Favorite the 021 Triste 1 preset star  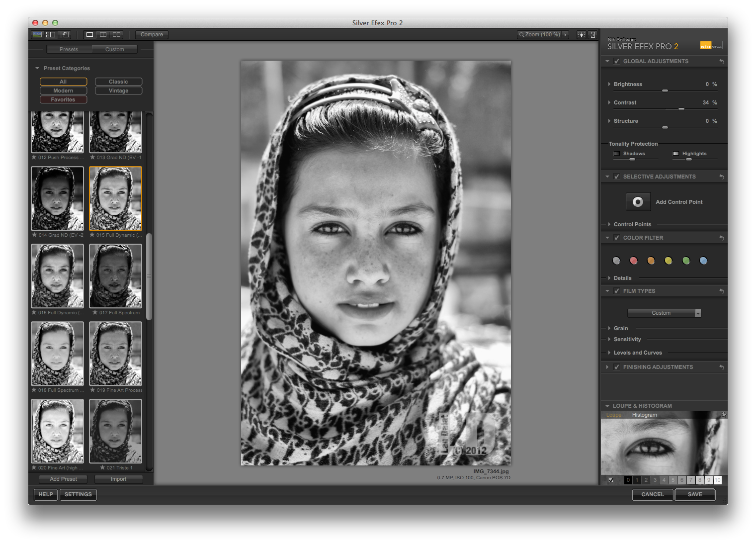[x=102, y=467]
